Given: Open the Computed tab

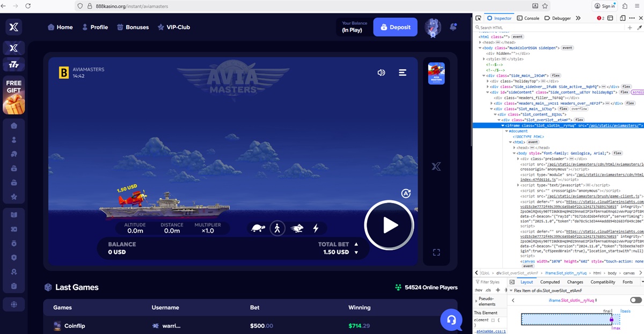Looking at the screenshot, I should point(550,282).
